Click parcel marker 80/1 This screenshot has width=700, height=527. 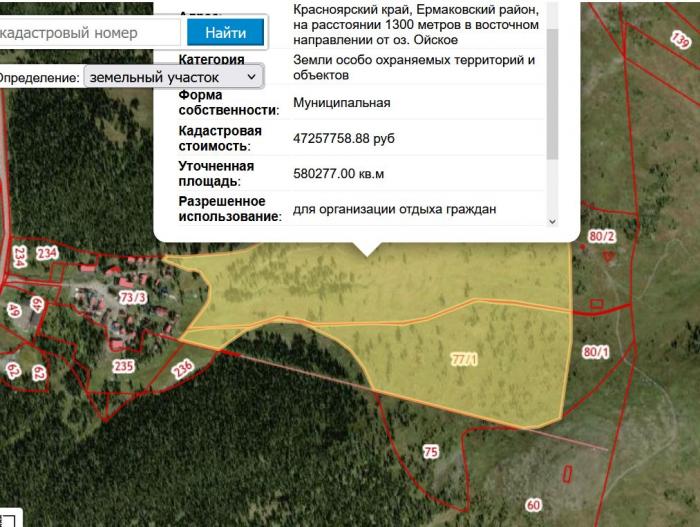tap(595, 352)
